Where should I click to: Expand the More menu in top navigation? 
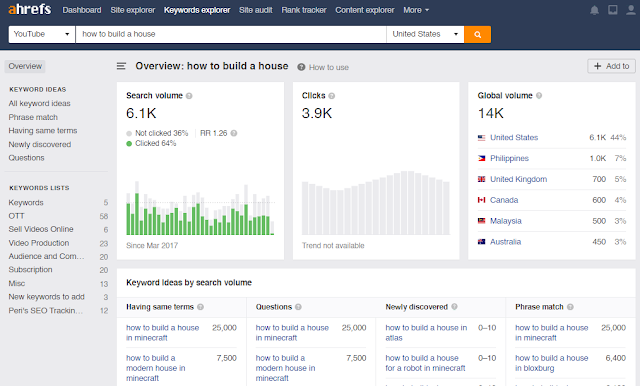(416, 10)
